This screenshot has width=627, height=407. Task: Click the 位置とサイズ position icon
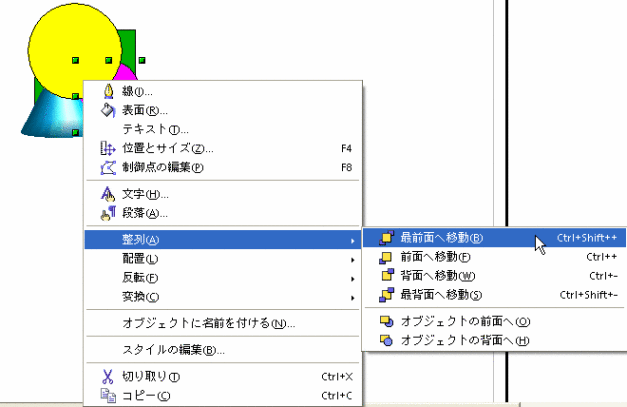coord(108,148)
